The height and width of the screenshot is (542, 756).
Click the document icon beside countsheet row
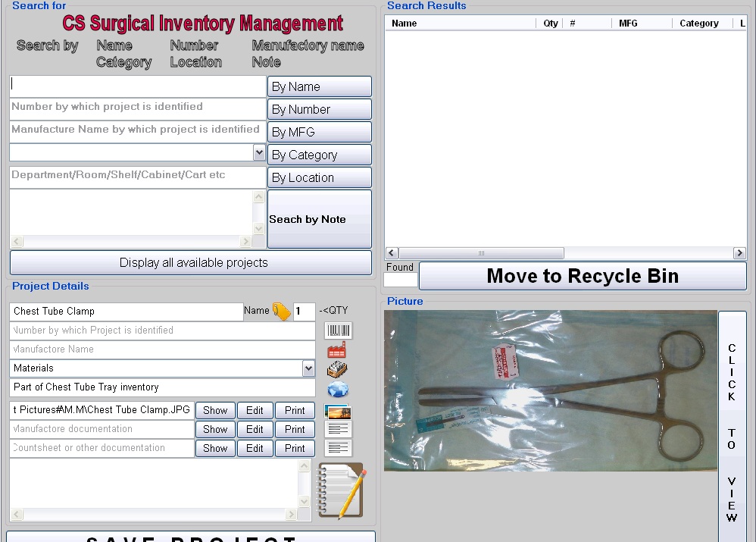pyautogui.click(x=338, y=448)
